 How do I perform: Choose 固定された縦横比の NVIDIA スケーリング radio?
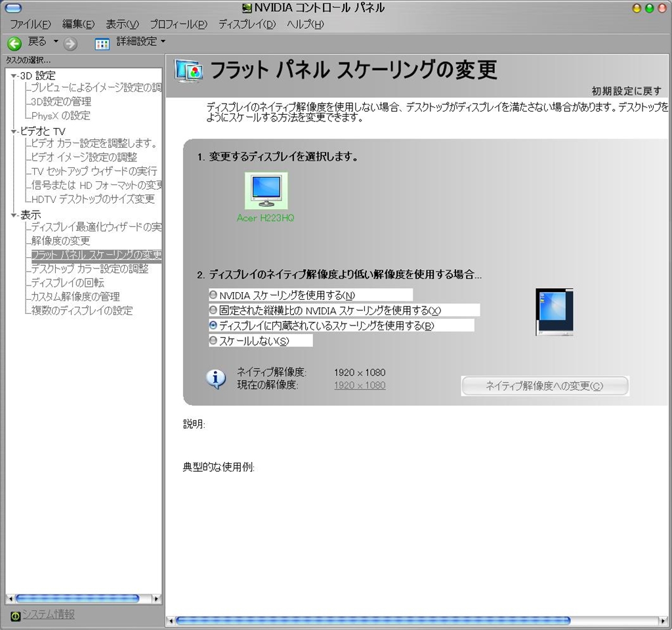click(x=213, y=310)
